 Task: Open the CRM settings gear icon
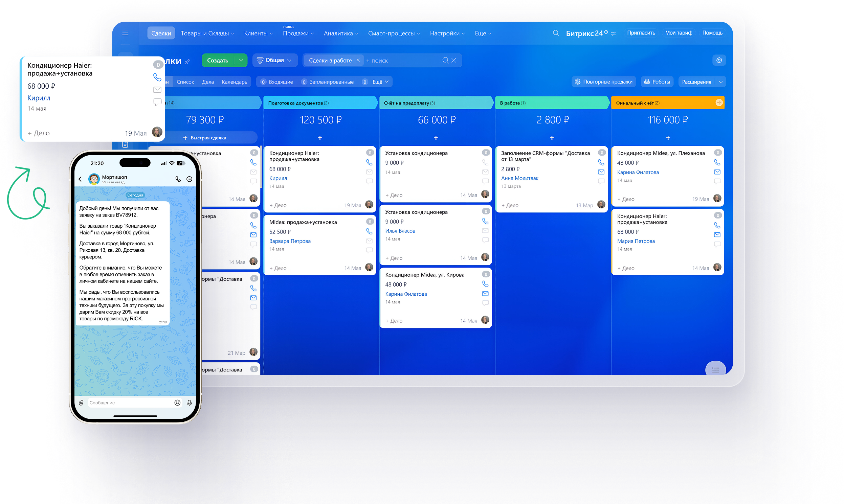pyautogui.click(x=719, y=60)
